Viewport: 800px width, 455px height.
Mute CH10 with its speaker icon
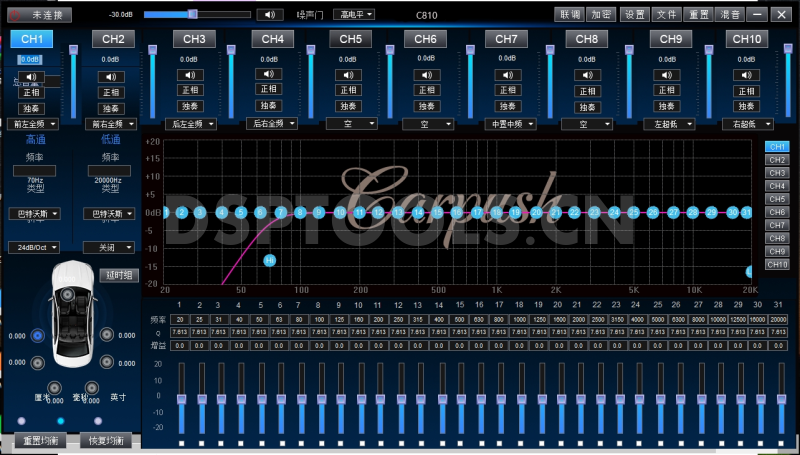coord(743,76)
